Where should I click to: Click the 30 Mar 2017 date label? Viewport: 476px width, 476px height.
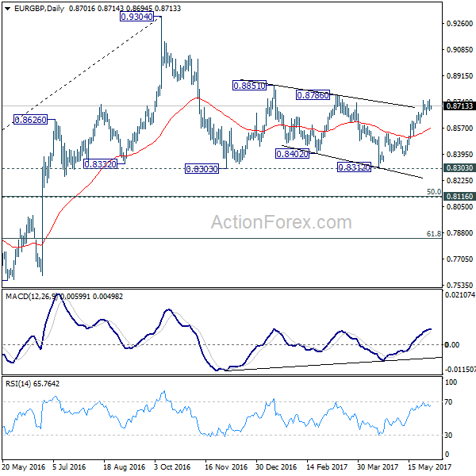coord(378,467)
